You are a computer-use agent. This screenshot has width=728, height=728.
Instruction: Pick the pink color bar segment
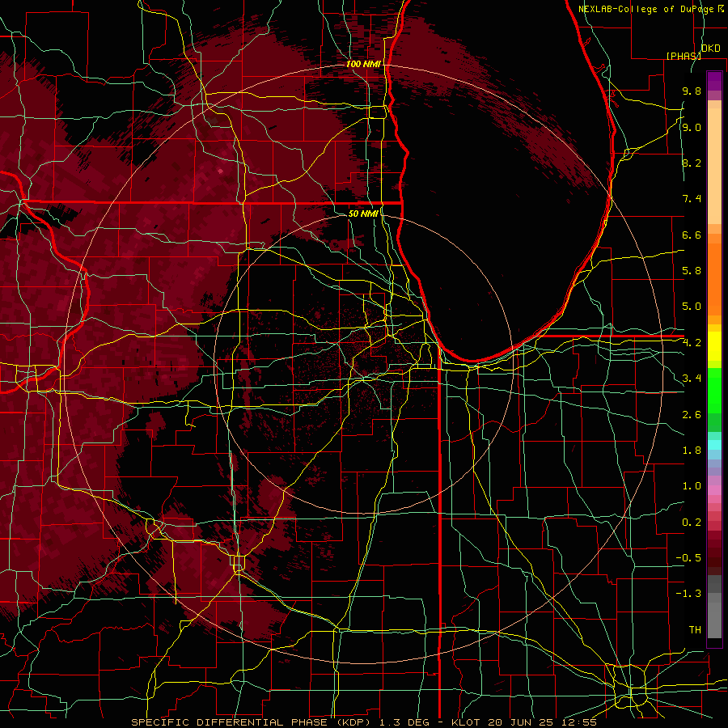coord(714,490)
